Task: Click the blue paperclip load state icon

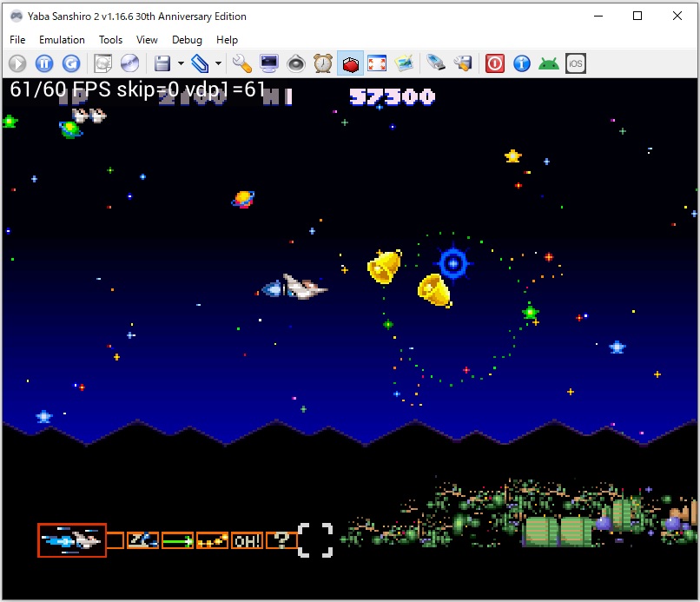Action: (x=200, y=63)
